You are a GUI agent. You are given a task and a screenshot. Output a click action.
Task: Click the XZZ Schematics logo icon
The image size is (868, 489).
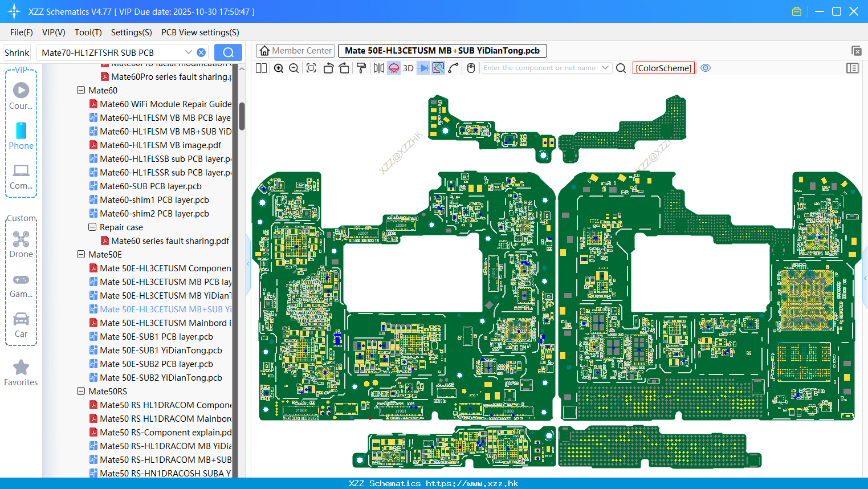coord(14,11)
